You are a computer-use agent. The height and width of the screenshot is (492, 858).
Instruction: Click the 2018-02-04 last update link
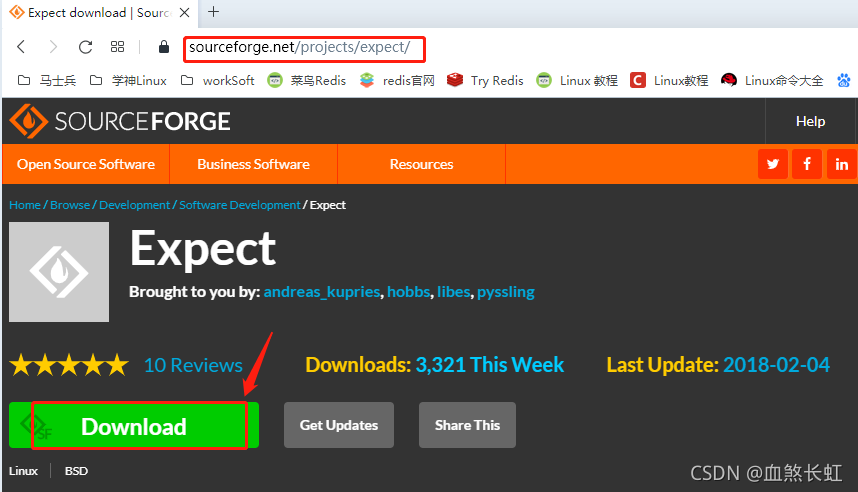776,364
